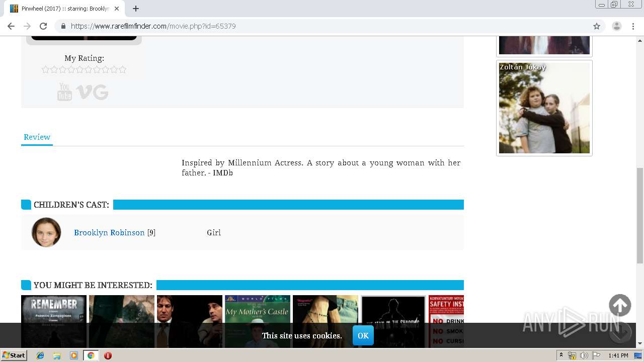The height and width of the screenshot is (362, 644).
Task: Launch Internet Explorer from the taskbar
Action: click(41, 355)
